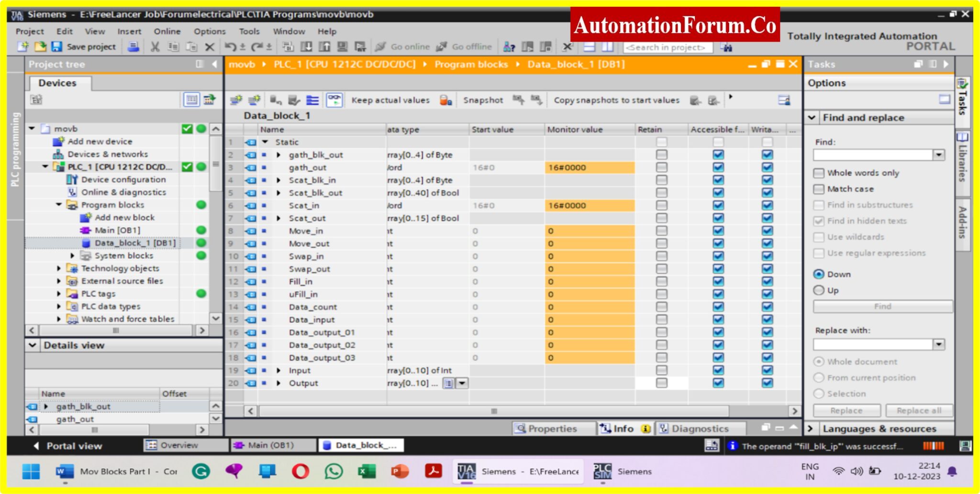The width and height of the screenshot is (980, 494).
Task: Click the Search in project binoculars icon
Action: 728,46
